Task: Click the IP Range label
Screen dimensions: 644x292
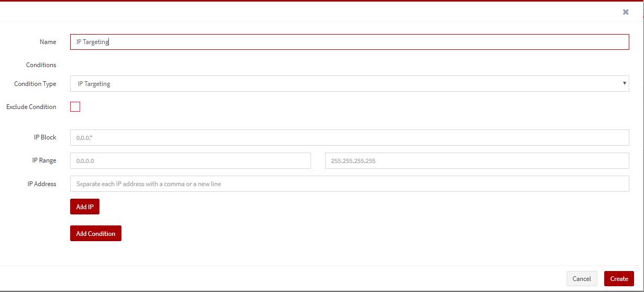Action: point(44,160)
